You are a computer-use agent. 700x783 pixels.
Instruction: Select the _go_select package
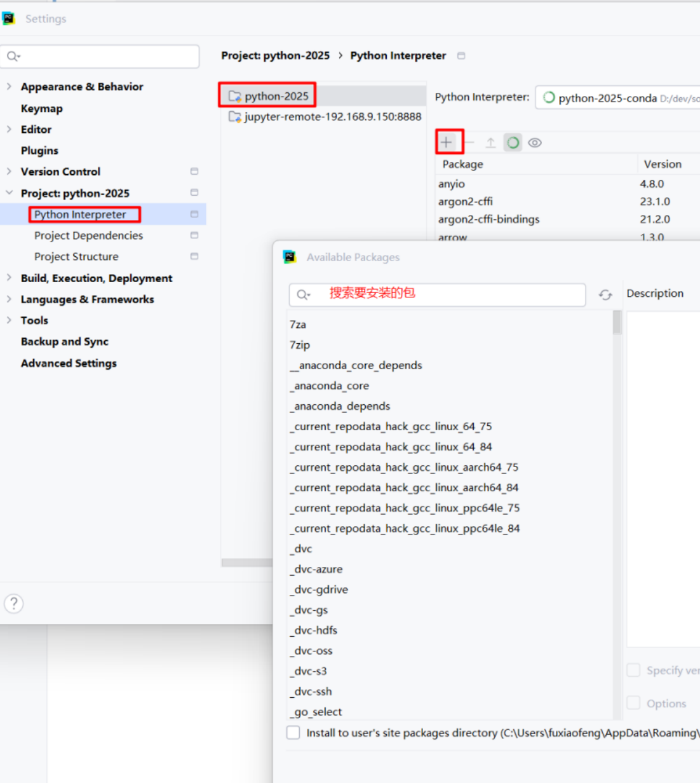[450, 711]
